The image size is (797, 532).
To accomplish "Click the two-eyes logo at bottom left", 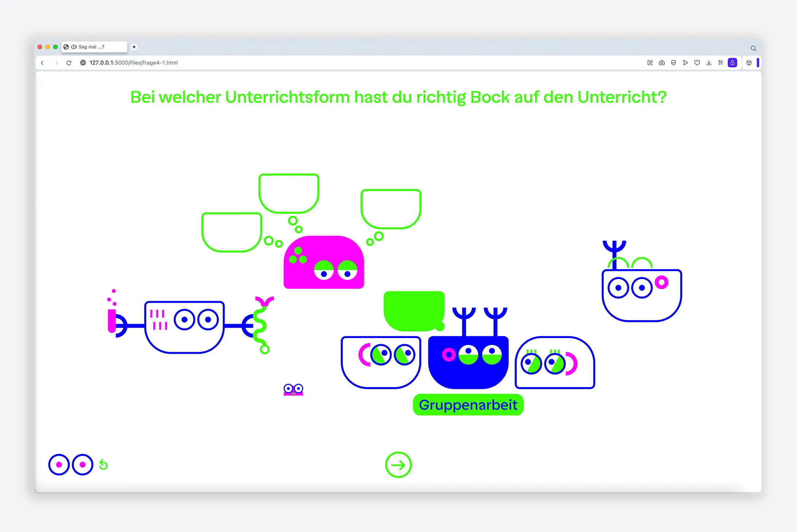I will [71, 465].
